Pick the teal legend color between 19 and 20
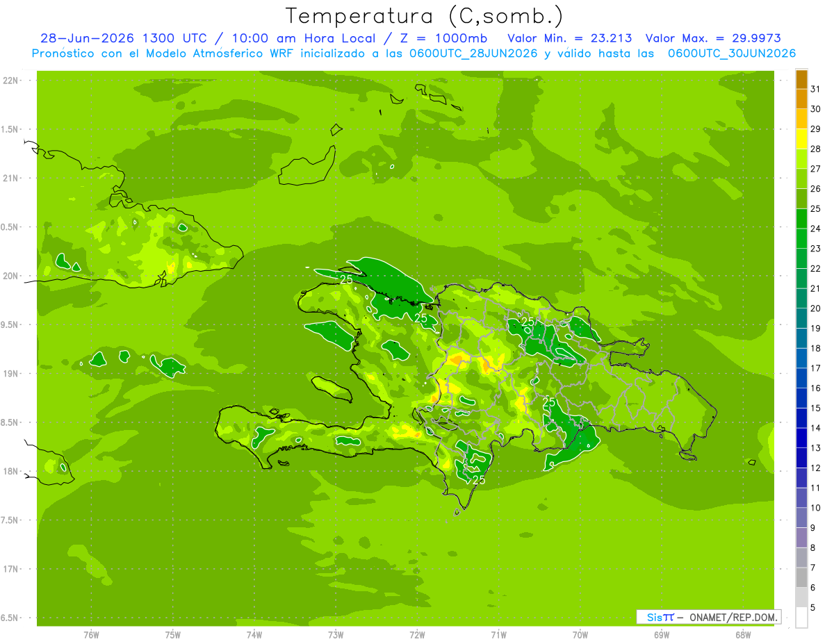Viewport: 834px width, 644px height. click(801, 318)
